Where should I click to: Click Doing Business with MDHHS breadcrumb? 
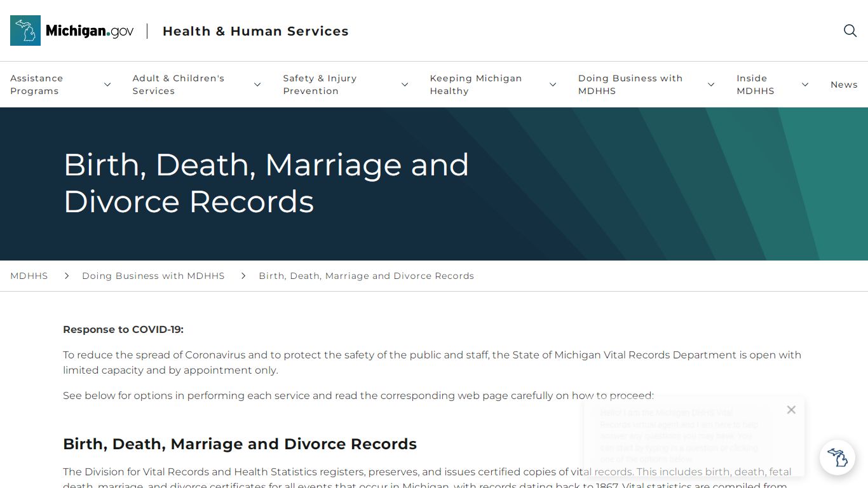click(153, 276)
